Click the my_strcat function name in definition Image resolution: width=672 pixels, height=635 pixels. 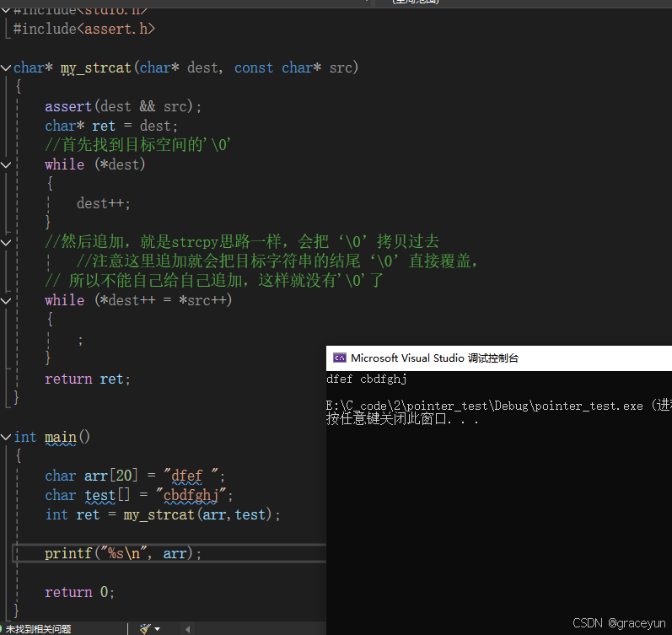coord(95,67)
